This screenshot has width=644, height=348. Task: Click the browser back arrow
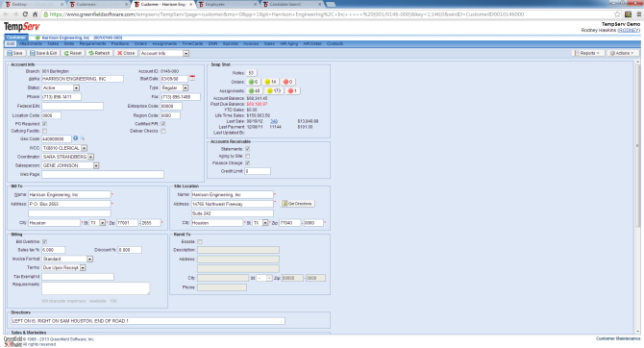[x=6, y=14]
